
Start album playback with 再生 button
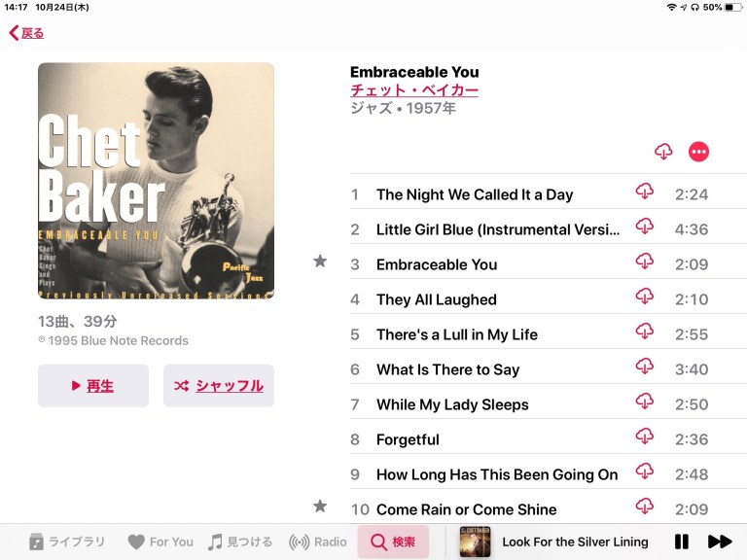click(x=93, y=386)
